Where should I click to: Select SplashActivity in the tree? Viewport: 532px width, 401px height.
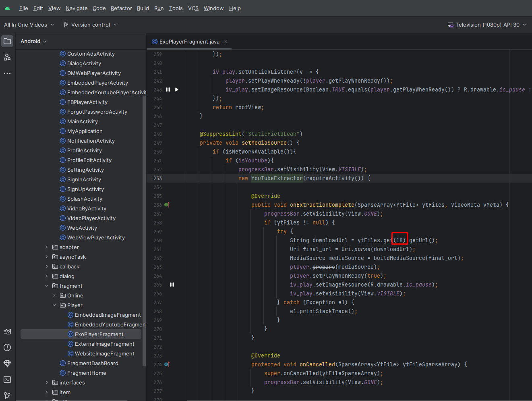click(85, 199)
